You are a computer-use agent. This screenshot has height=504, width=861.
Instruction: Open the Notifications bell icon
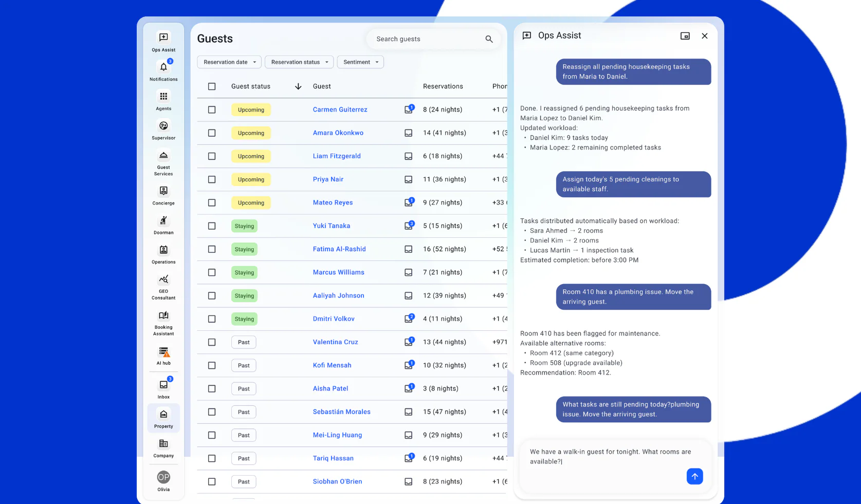click(163, 67)
